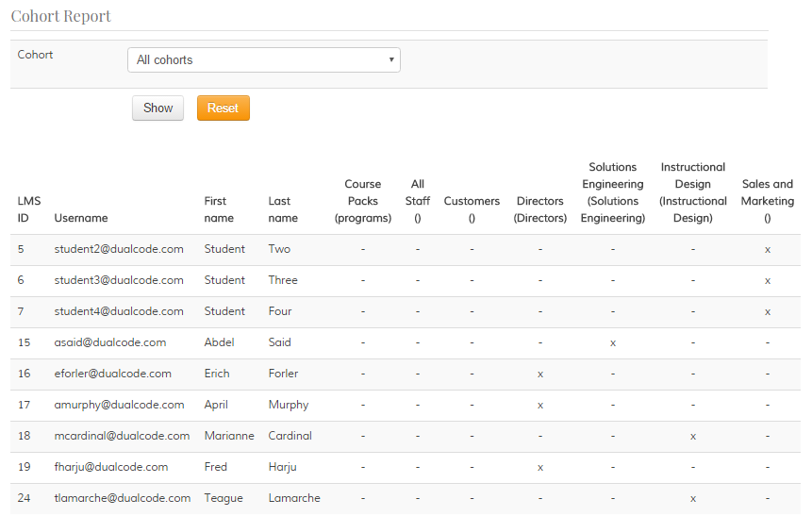Click LMS ID 24 link
The height and width of the screenshot is (516, 812).
tap(24, 498)
